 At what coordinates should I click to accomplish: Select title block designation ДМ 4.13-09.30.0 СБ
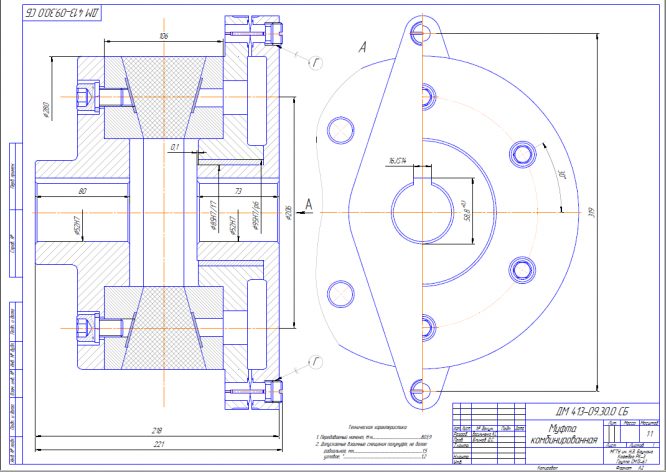coord(592,411)
